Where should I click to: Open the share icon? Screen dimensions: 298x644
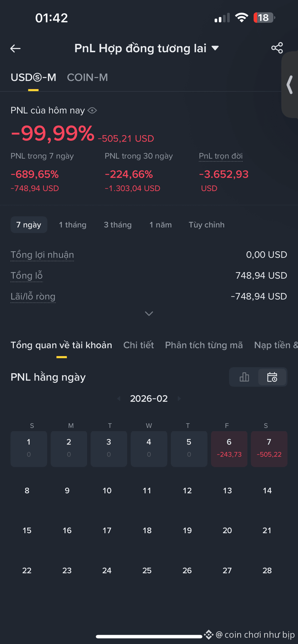[x=277, y=48]
